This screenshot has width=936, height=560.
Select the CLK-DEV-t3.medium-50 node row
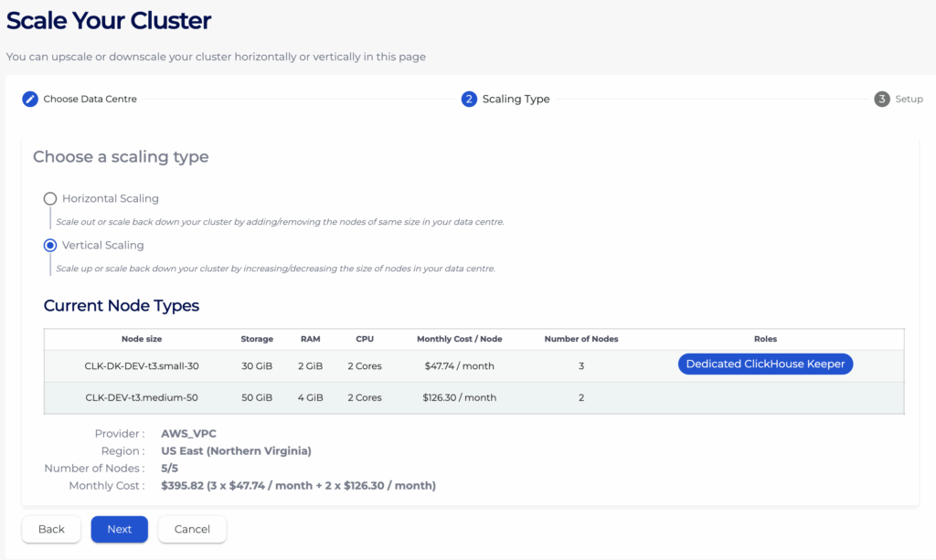click(x=141, y=397)
